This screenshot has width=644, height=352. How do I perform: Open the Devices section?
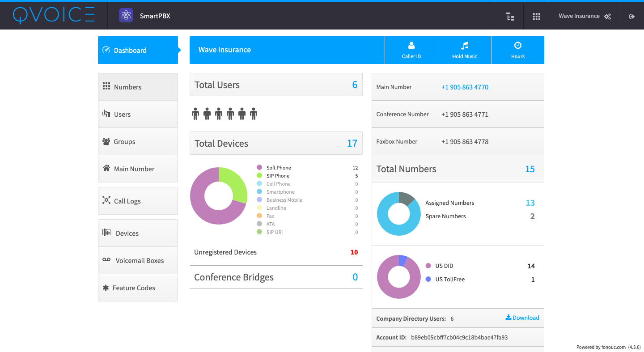coord(138,233)
